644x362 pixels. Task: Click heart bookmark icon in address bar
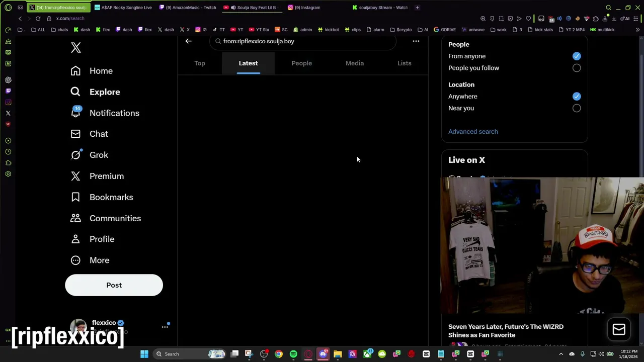tap(528, 19)
